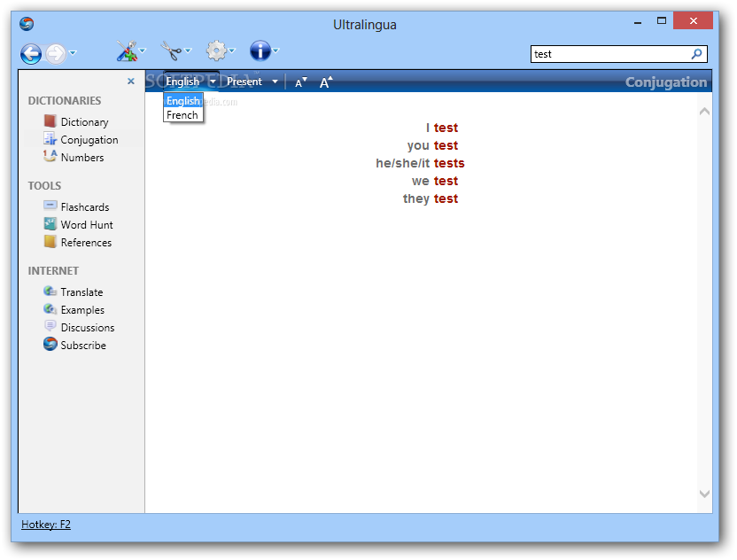Select Conjugation in the sidebar

89,140
